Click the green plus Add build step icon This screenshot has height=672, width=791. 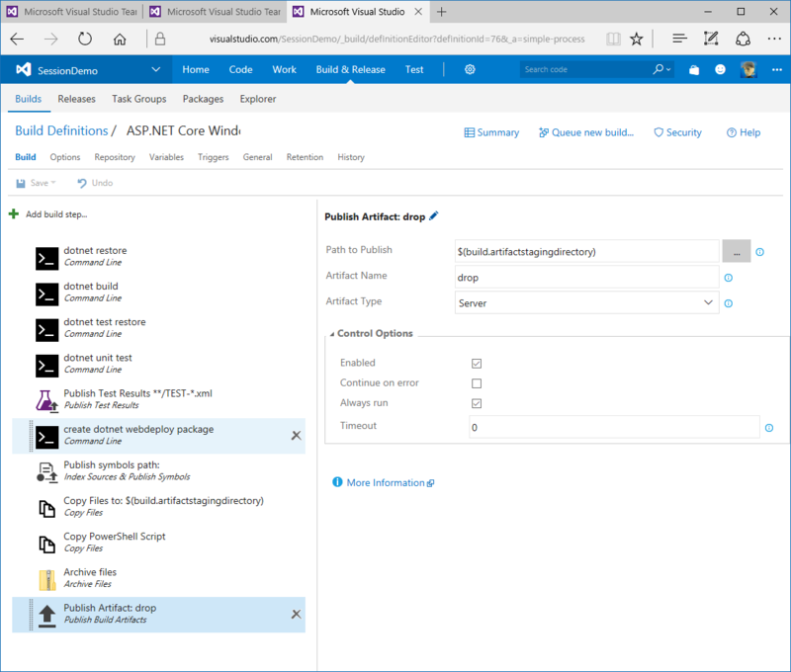click(x=14, y=214)
